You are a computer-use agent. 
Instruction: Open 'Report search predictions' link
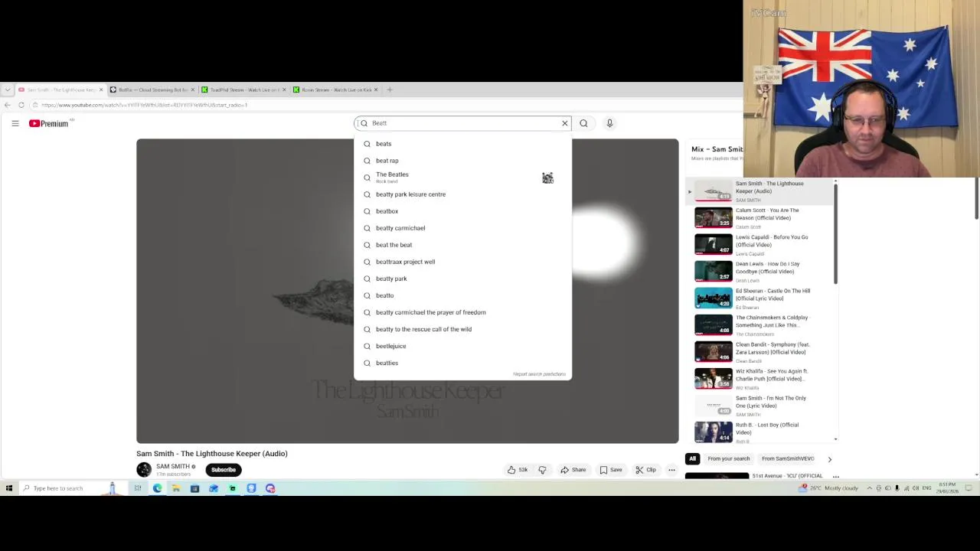(539, 374)
